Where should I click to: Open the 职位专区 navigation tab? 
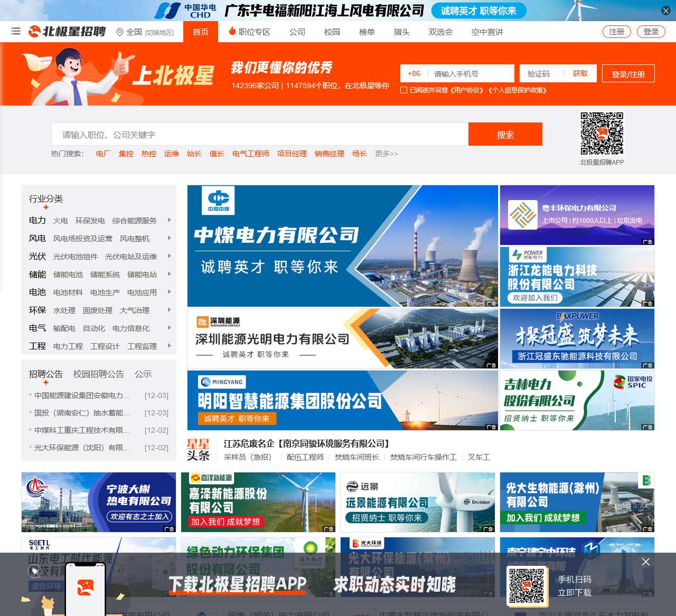[254, 32]
